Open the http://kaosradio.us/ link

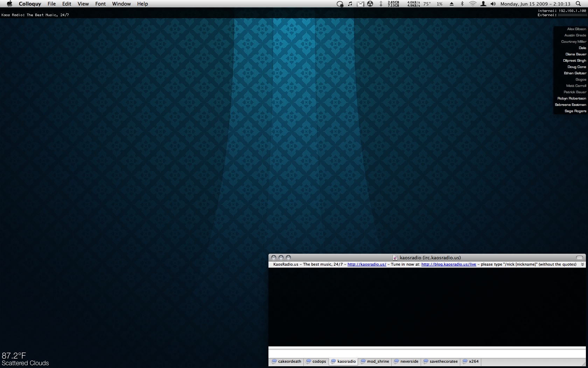point(367,264)
